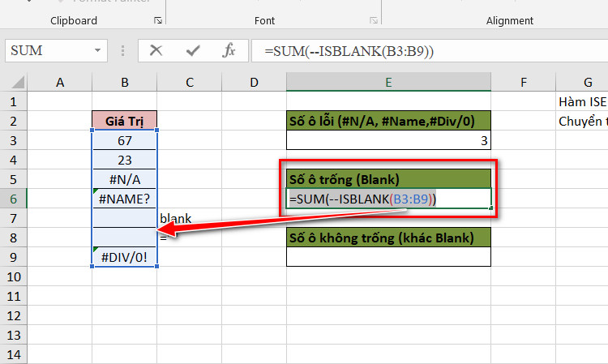The image size is (608, 364).
Task: Click the 'blank' text in cell C7
Action: click(176, 219)
